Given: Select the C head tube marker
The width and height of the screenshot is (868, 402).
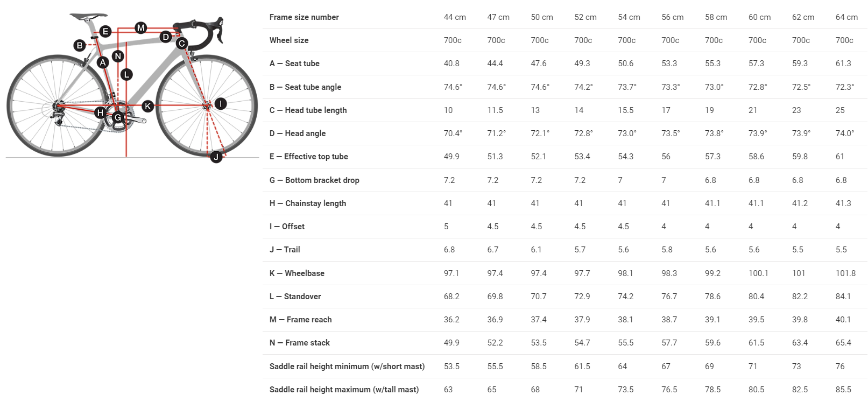Looking at the screenshot, I should (182, 44).
